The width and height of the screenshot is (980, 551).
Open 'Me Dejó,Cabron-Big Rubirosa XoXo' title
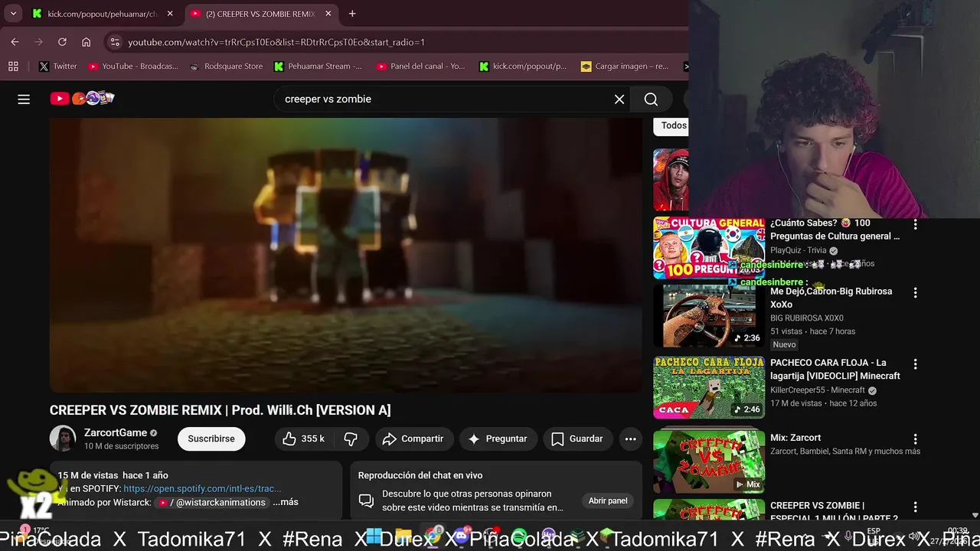tap(831, 298)
